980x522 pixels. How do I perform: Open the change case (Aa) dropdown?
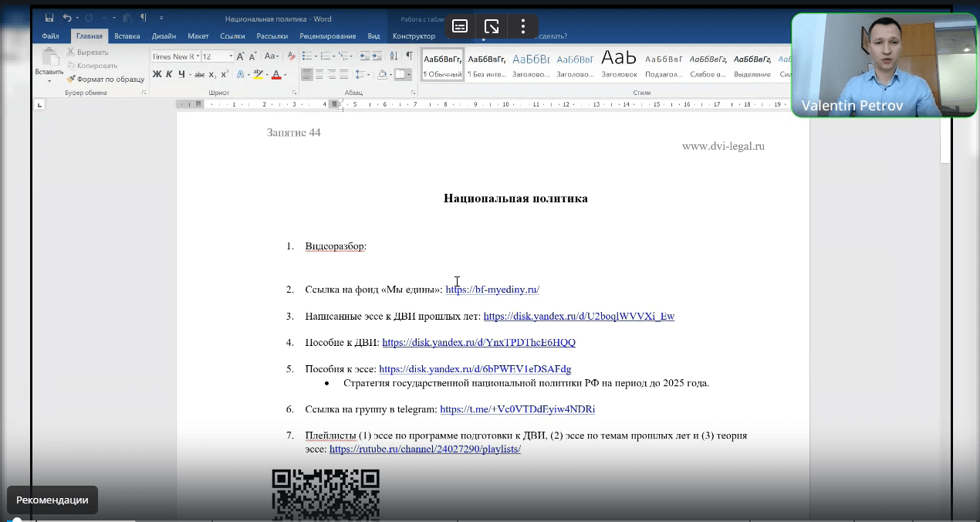click(271, 56)
